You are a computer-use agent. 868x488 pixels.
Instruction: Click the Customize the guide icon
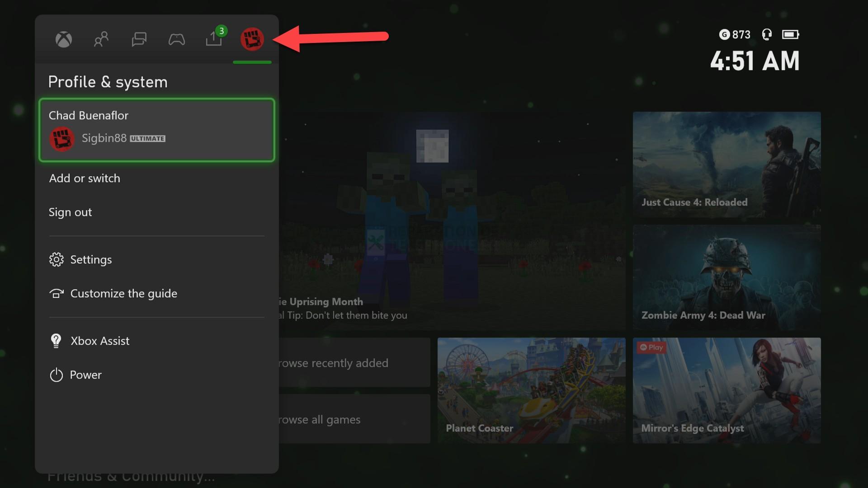(x=57, y=294)
